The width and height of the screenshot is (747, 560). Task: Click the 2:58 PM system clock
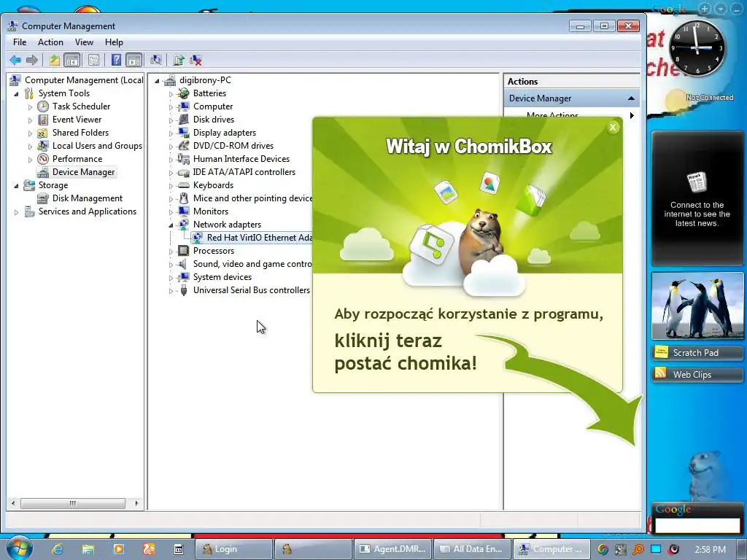pos(711,550)
